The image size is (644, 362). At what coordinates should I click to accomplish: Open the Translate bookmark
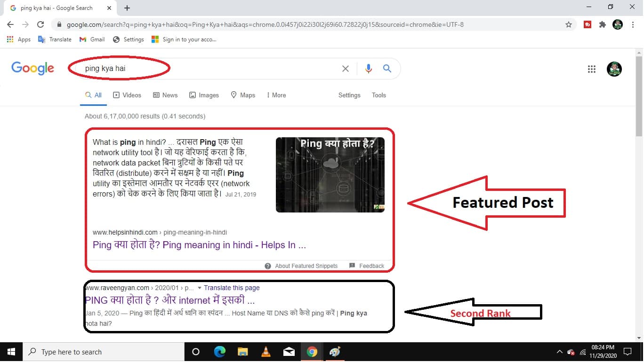(55, 39)
